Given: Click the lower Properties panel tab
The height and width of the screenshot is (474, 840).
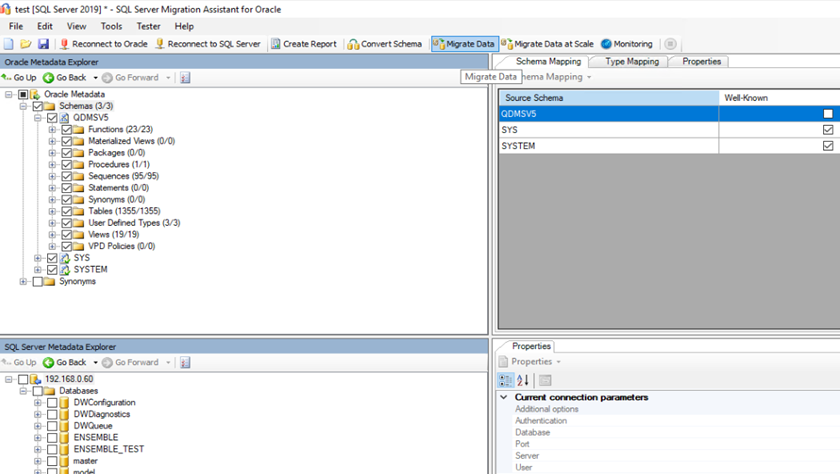Looking at the screenshot, I should (x=531, y=346).
